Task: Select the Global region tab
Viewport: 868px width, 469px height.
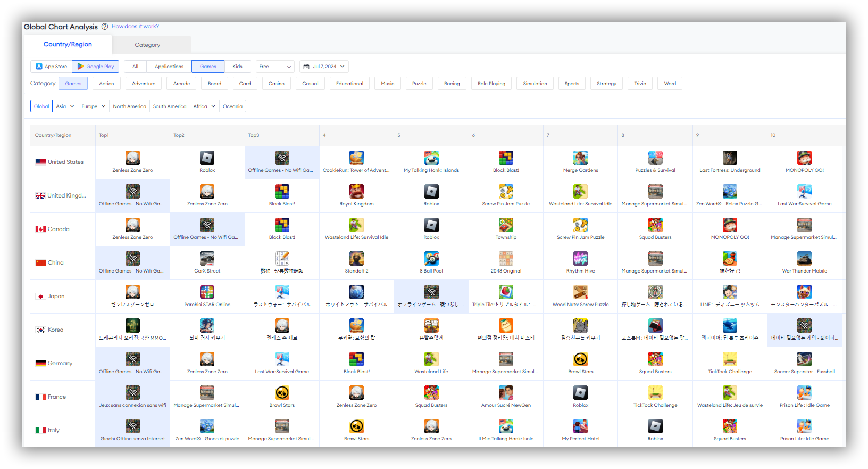Action: click(x=41, y=106)
